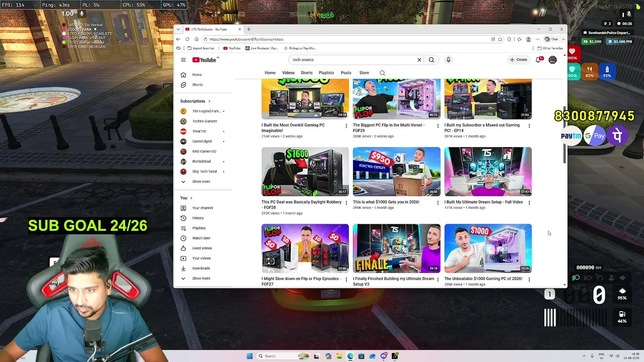This screenshot has width=644, height=362.
Task: Select the channel Videos tab
Action: [x=288, y=73]
